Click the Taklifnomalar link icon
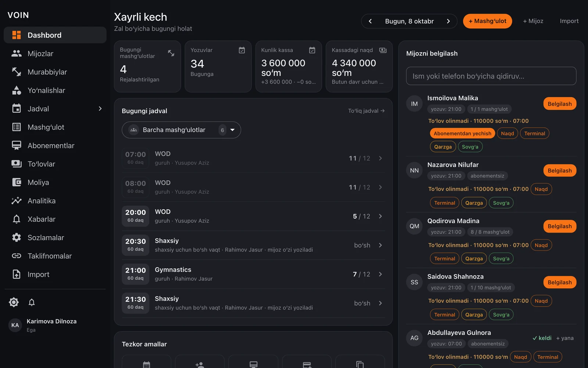Screen dimensions: 588x368 tap(17, 256)
